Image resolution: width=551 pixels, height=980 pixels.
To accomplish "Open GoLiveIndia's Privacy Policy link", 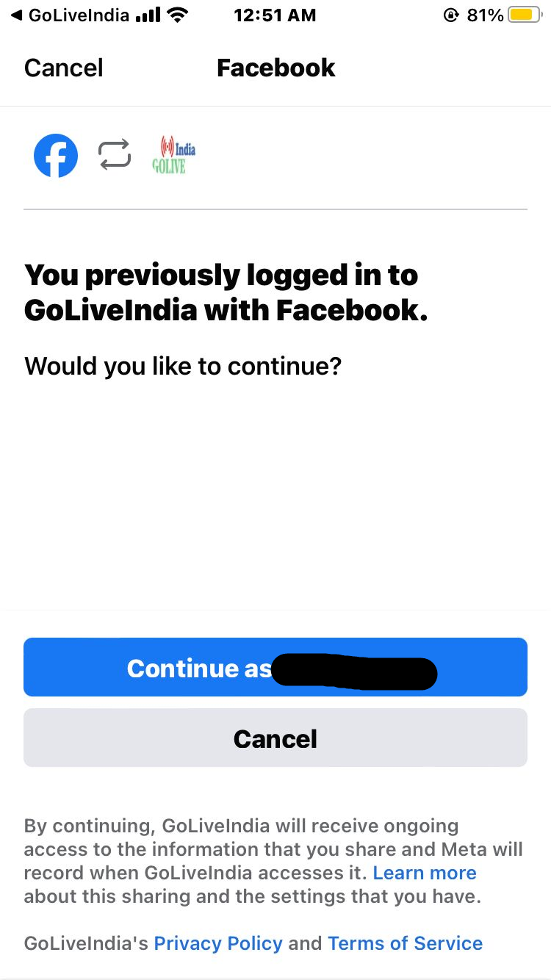I will [217, 943].
